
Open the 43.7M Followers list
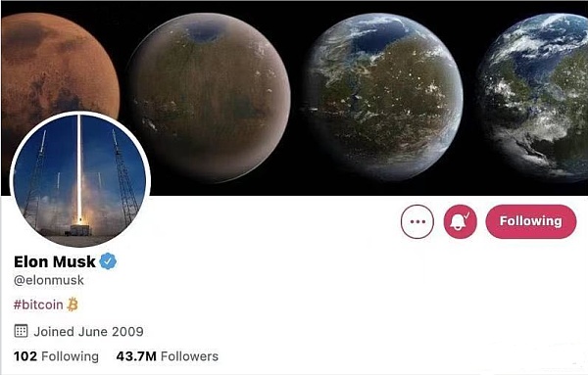coord(168,356)
